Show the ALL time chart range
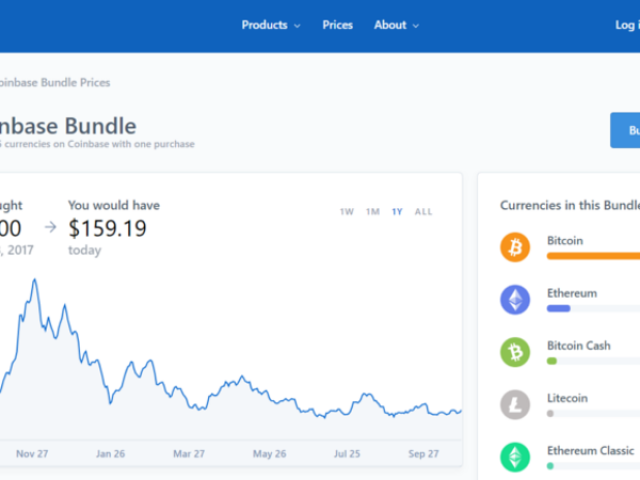The height and width of the screenshot is (480, 640). (x=423, y=212)
